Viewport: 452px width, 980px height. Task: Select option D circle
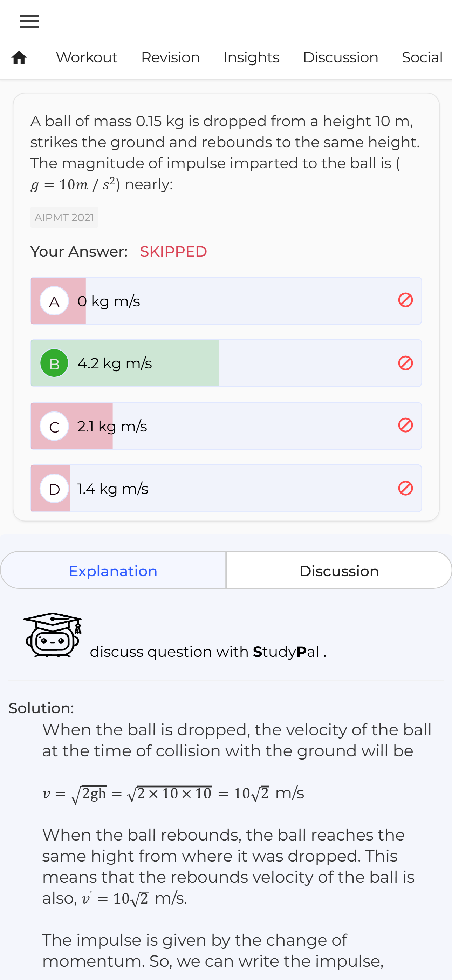[x=54, y=489]
